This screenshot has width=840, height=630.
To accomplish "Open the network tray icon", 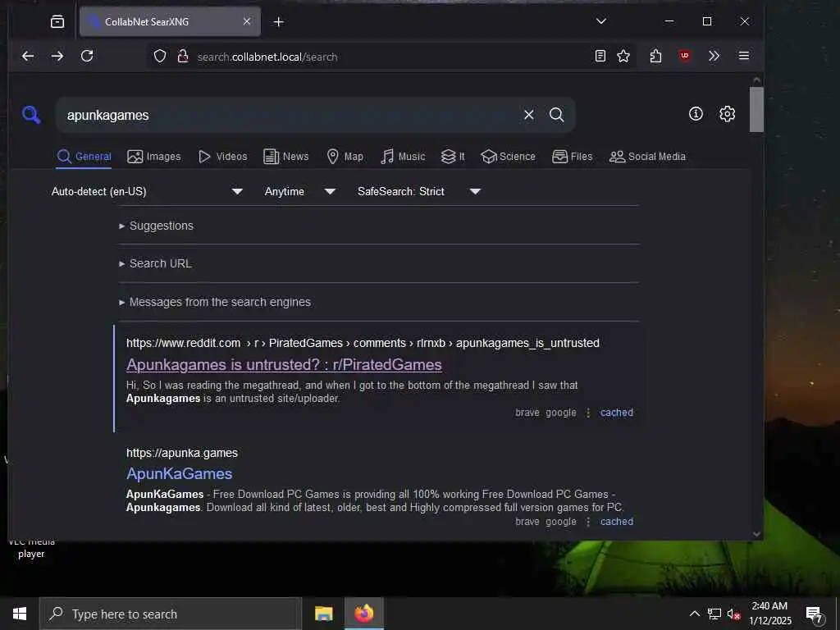I will point(714,614).
